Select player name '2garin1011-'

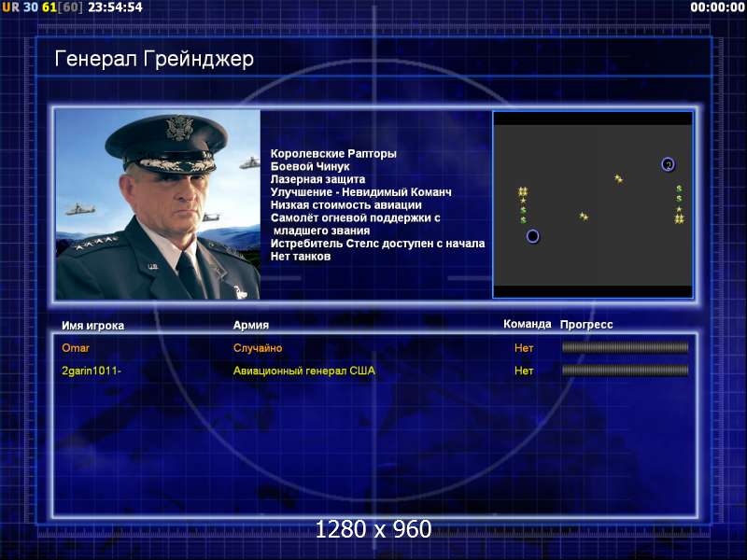coord(92,371)
